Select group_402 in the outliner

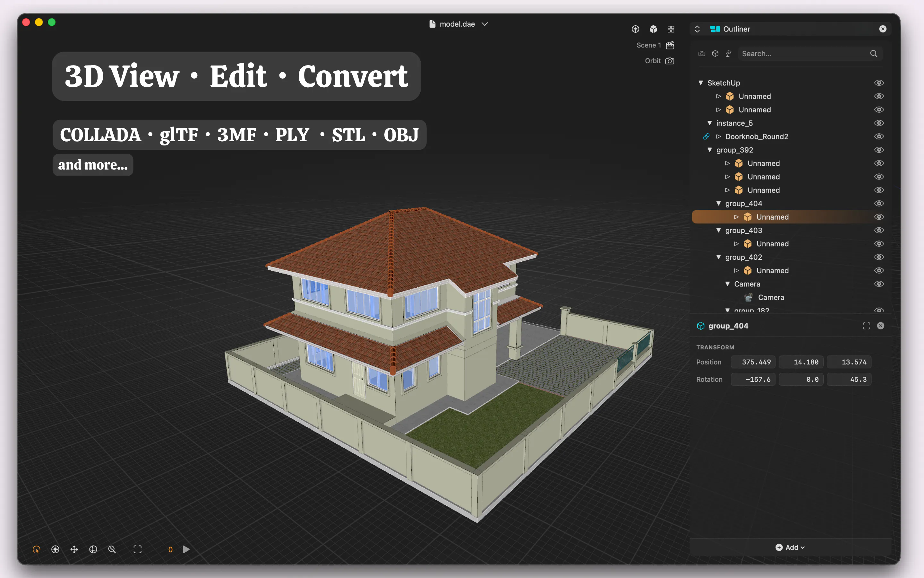[x=743, y=257]
